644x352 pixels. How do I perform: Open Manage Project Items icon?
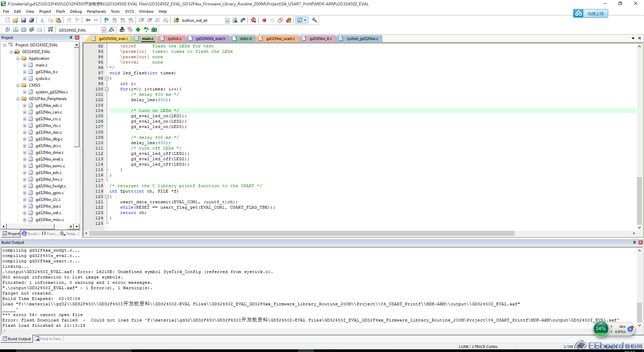click(x=122, y=30)
